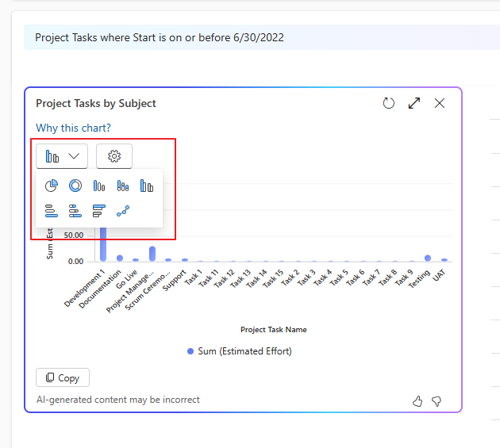Give thumbs up feedback

(x=417, y=401)
